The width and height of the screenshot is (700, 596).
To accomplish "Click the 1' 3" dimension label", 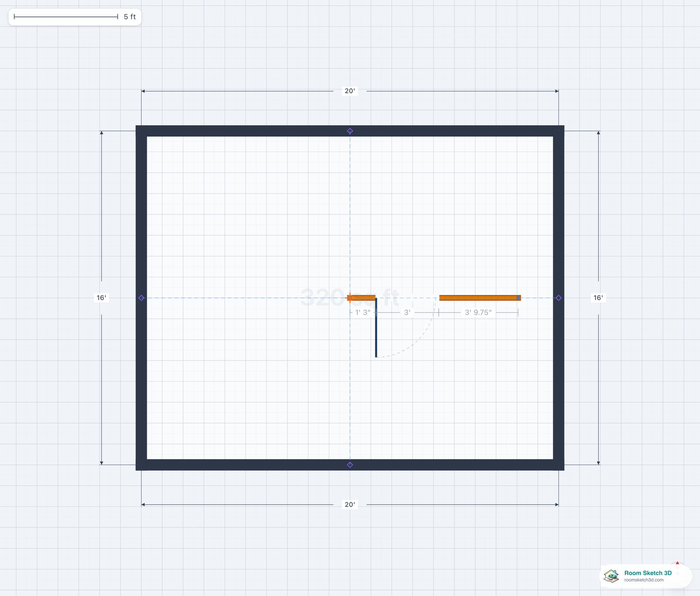I will (x=363, y=313).
